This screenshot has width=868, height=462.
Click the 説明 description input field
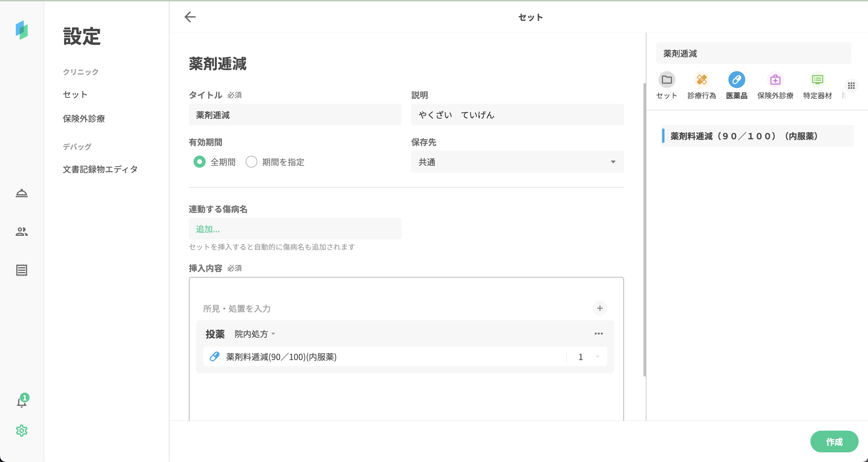click(517, 115)
